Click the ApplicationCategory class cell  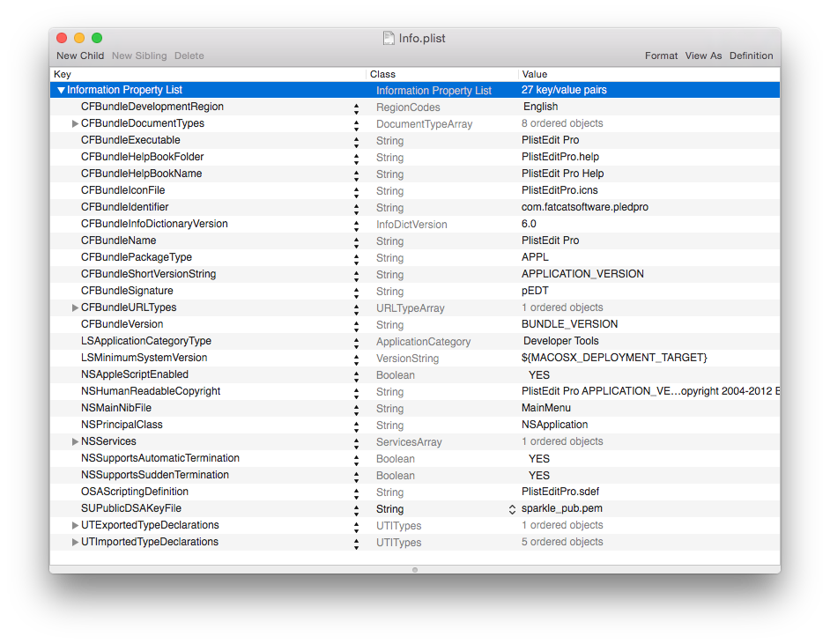(423, 342)
